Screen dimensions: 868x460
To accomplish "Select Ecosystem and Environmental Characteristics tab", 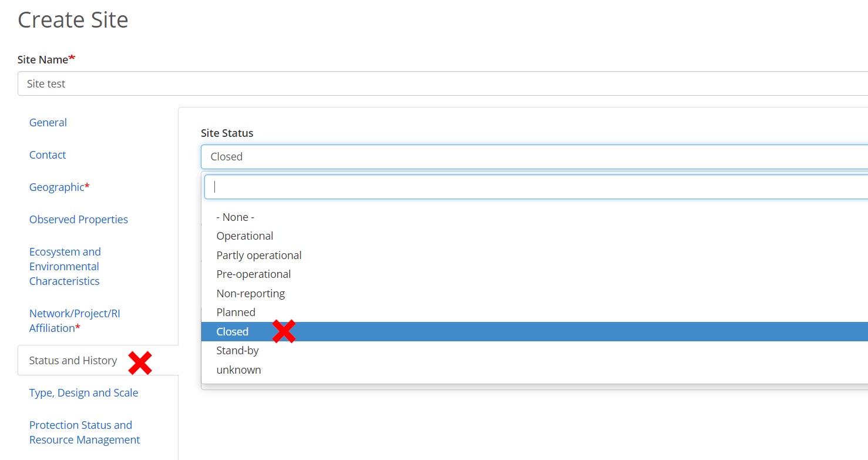I will click(x=65, y=266).
